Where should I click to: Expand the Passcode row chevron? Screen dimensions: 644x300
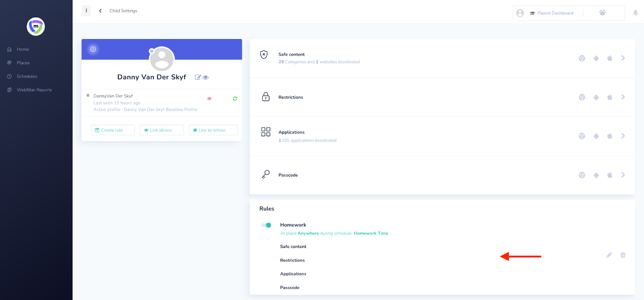[623, 175]
